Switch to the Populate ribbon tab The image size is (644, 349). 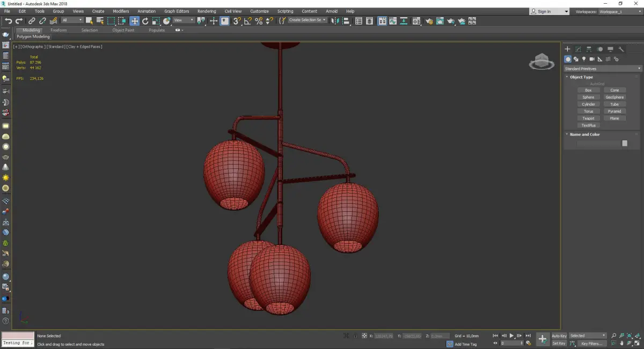pyautogui.click(x=157, y=30)
